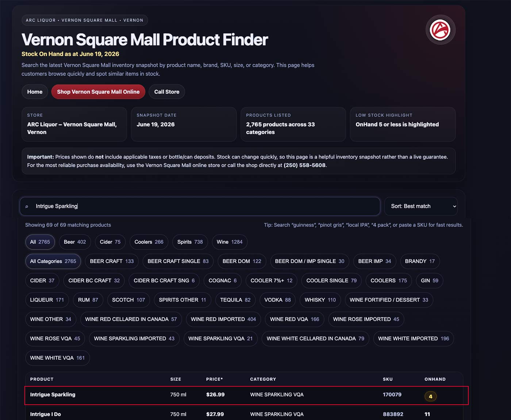511x420 pixels.
Task: Click the $26.99 price cell
Action: (x=215, y=394)
